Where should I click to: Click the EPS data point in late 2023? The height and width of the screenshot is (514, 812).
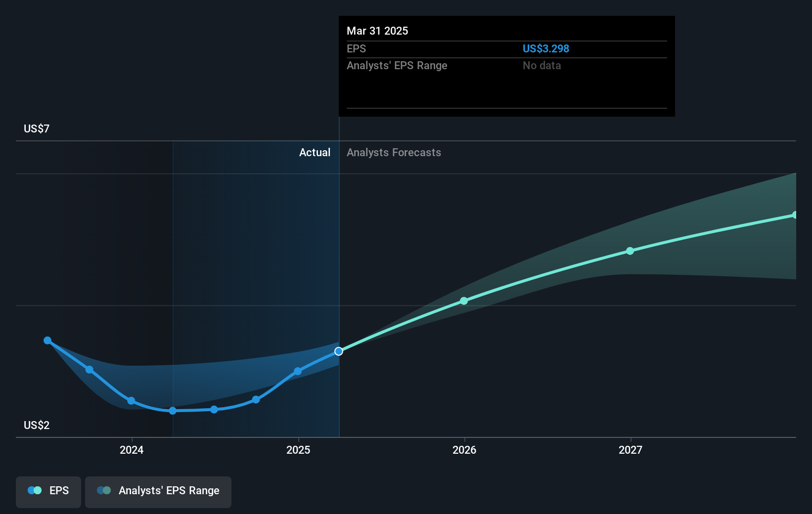click(x=90, y=370)
